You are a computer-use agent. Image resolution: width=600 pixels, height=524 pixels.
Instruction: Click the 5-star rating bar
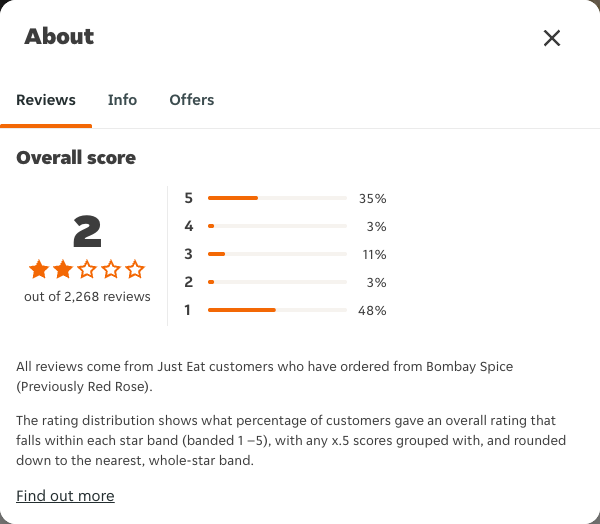click(x=277, y=198)
